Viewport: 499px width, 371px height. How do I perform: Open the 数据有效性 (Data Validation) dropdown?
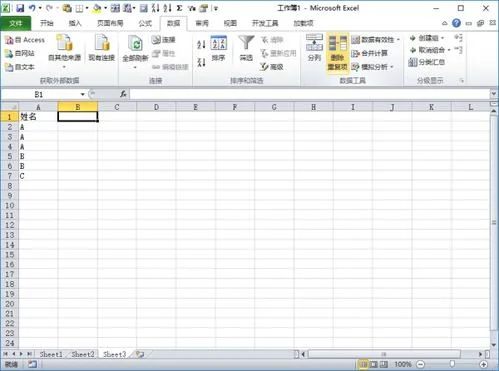[x=398, y=40]
